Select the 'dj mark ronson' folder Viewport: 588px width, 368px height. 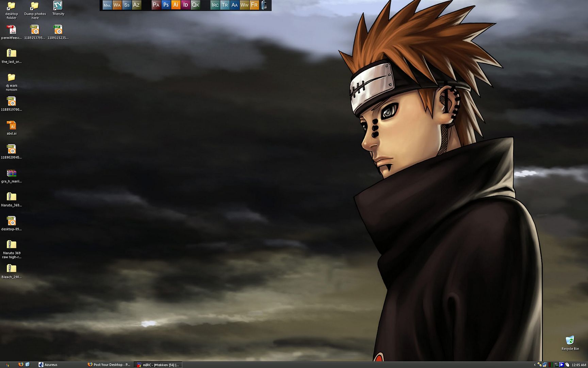[12, 82]
